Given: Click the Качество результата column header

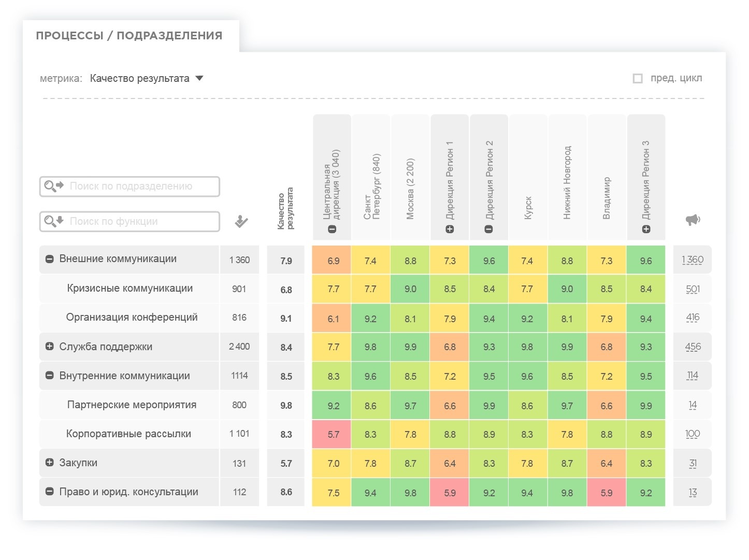Looking at the screenshot, I should (285, 208).
